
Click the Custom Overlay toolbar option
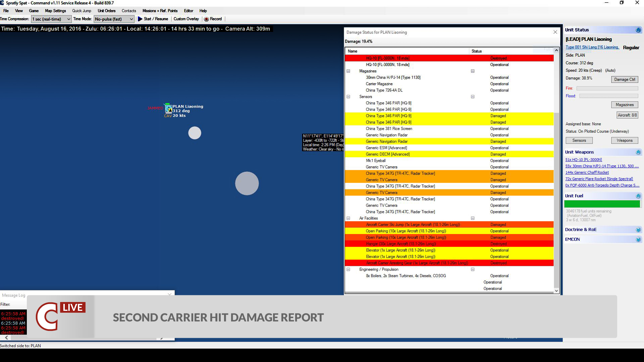click(x=186, y=19)
